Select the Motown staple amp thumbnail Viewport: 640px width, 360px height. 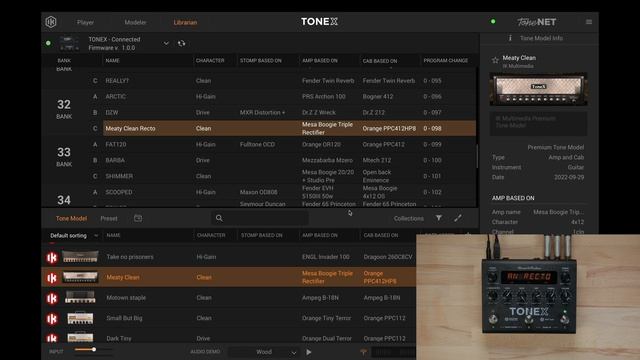pos(80,298)
